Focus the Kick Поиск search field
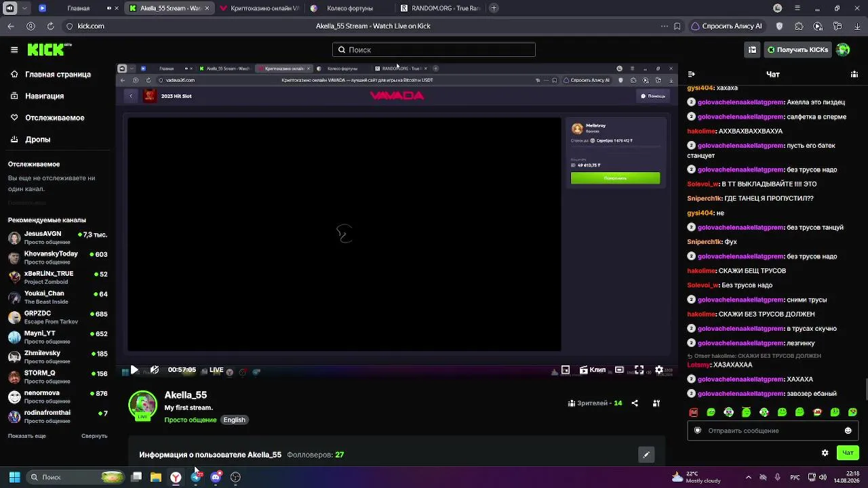Image resolution: width=868 pixels, height=488 pixels. pos(434,49)
